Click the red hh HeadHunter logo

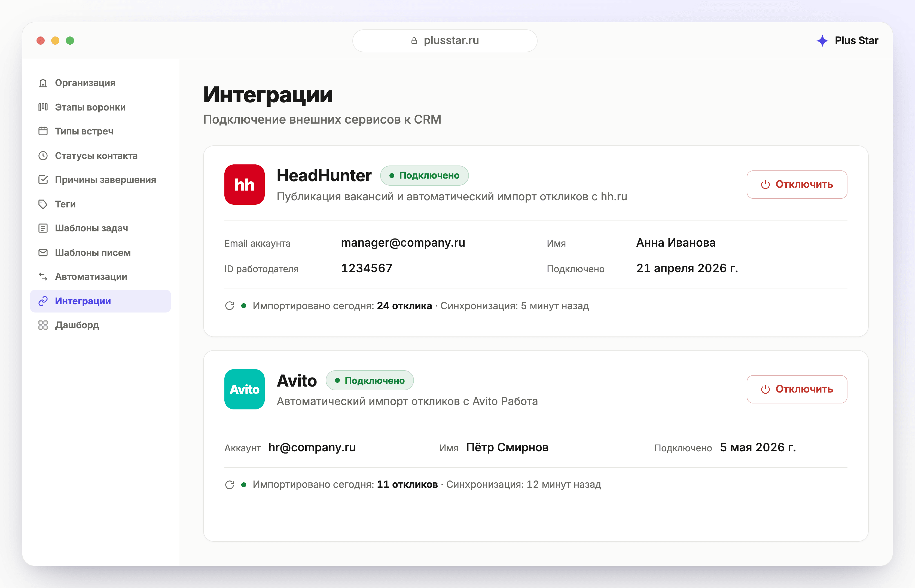(244, 184)
